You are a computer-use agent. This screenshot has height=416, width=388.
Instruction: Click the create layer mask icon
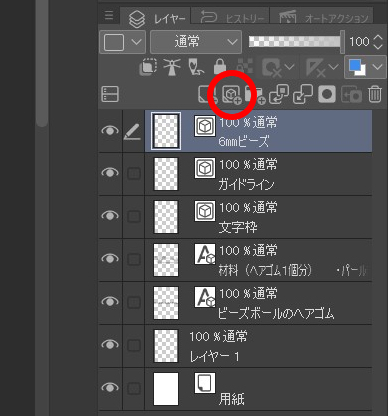point(327,95)
